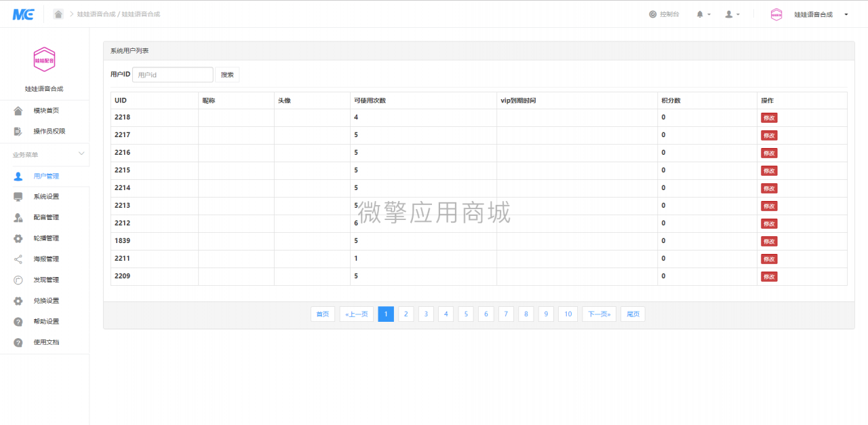Click 修改 button for UID 2211
Screen dimensions: 868x425
click(x=769, y=259)
